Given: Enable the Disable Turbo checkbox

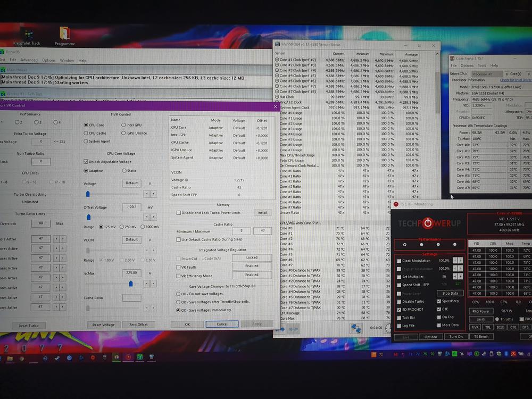Looking at the screenshot, I should pyautogui.click(x=400, y=301).
